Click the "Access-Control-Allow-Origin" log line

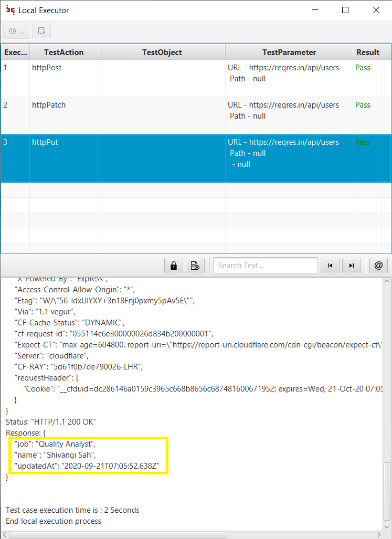(75, 290)
